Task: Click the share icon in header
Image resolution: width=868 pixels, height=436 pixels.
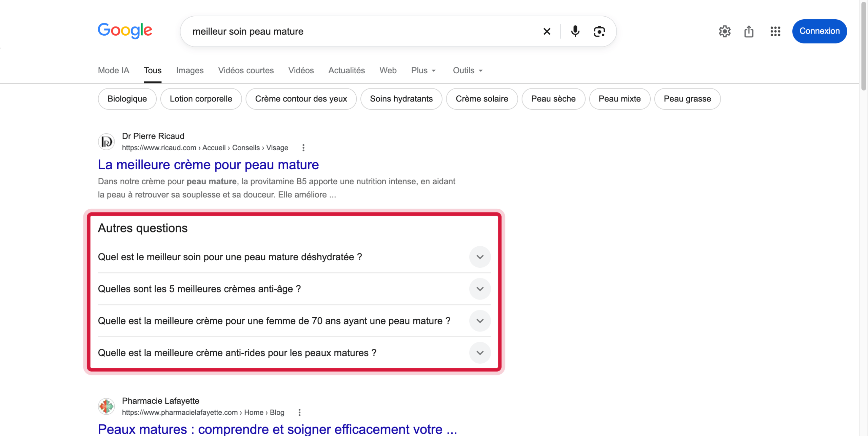Action: 749,31
